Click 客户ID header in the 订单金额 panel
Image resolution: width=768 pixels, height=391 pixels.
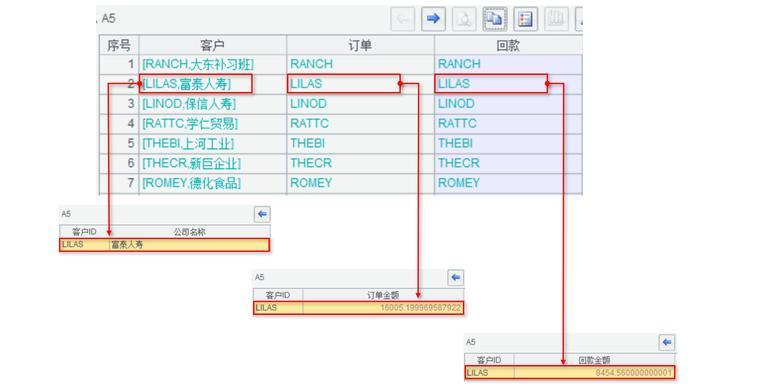pyautogui.click(x=278, y=295)
